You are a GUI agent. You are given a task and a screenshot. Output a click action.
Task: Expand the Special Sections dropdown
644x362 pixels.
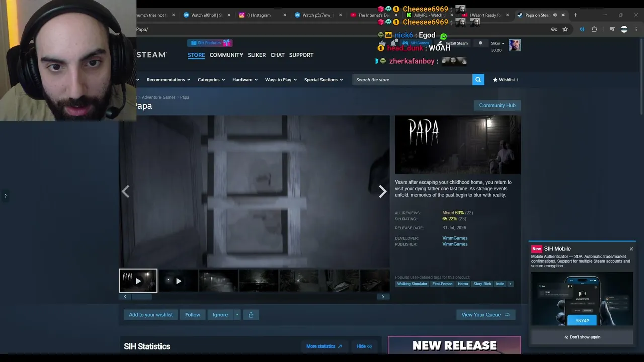324,80
